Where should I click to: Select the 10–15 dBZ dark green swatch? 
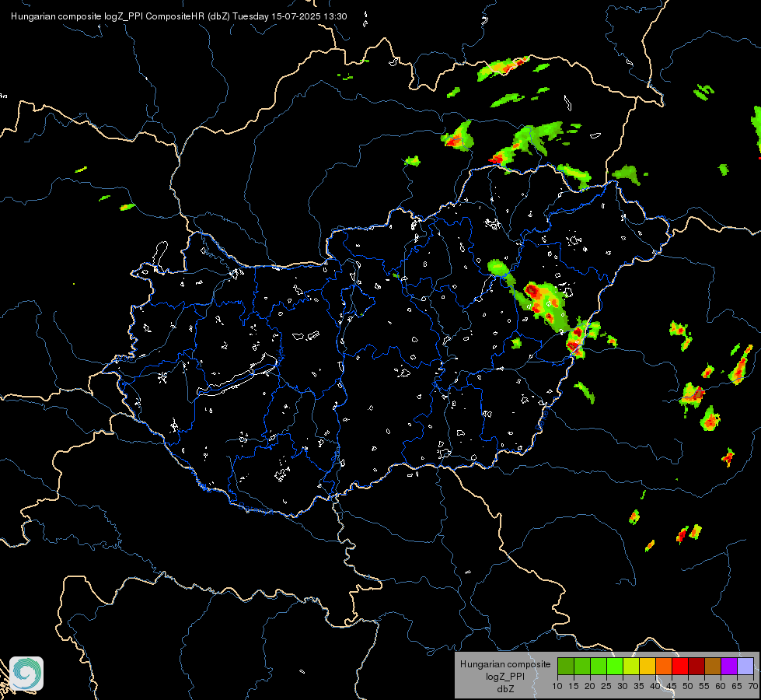pyautogui.click(x=566, y=666)
